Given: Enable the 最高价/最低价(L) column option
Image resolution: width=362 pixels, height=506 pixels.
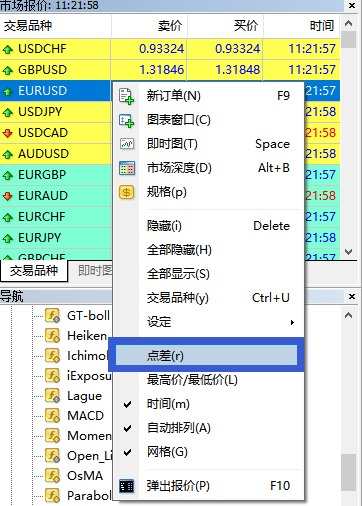Looking at the screenshot, I should point(208,380).
